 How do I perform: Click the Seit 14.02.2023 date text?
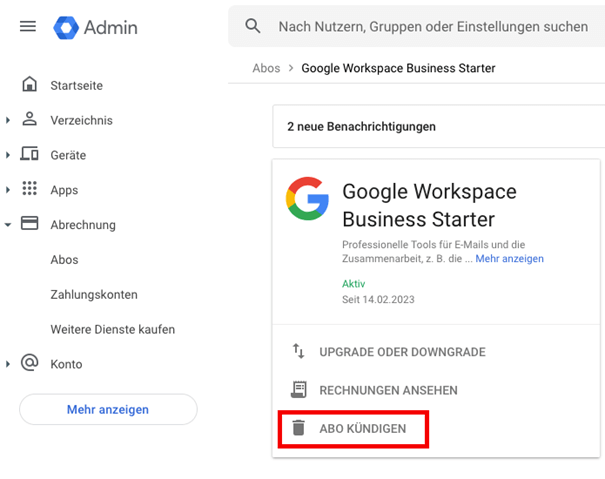tap(378, 299)
